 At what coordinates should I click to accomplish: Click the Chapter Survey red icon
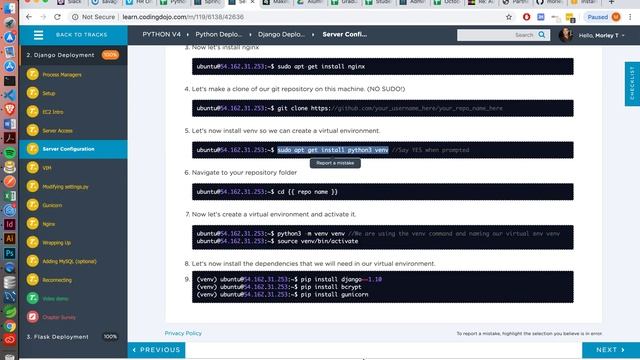[x=33, y=317]
